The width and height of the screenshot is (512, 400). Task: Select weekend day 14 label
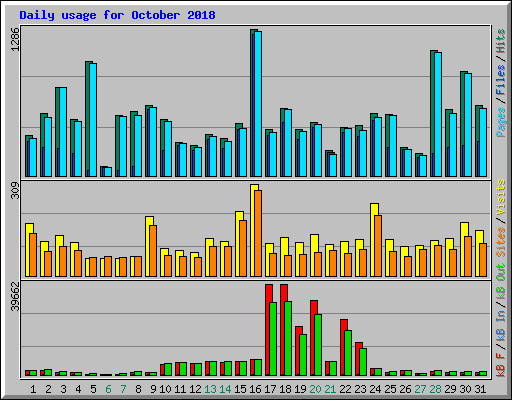point(225,389)
